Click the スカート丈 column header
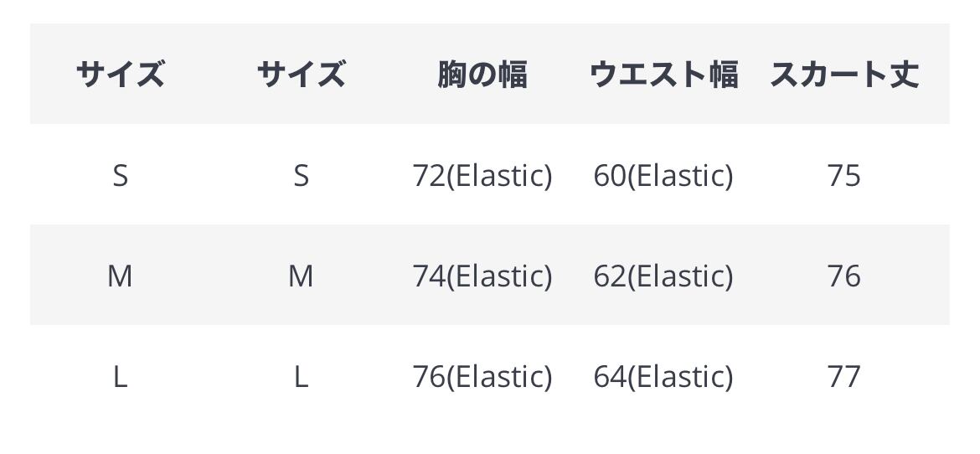 pos(843,75)
